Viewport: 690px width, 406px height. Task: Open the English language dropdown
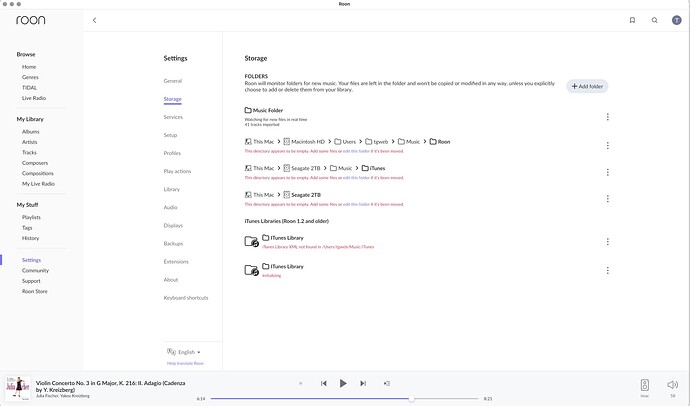point(189,352)
